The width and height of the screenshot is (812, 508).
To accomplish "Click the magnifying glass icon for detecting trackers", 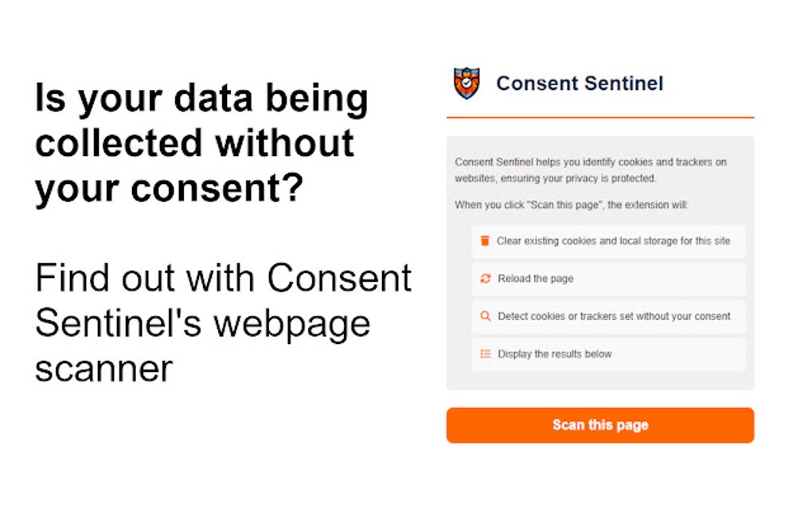I will (484, 315).
